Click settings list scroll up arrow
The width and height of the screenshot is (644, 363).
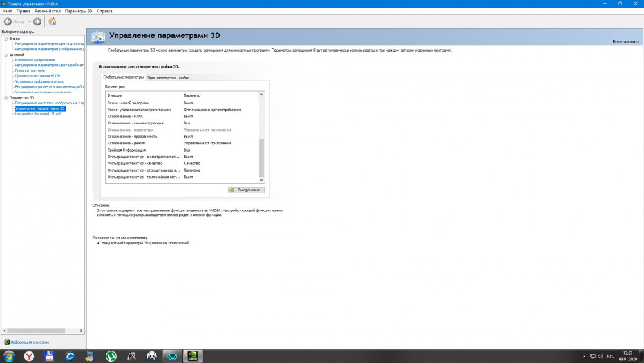point(261,95)
